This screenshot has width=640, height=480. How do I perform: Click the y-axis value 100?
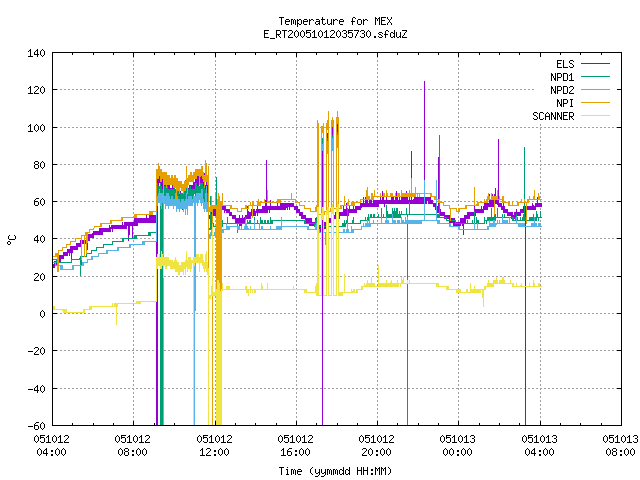(x=36, y=128)
